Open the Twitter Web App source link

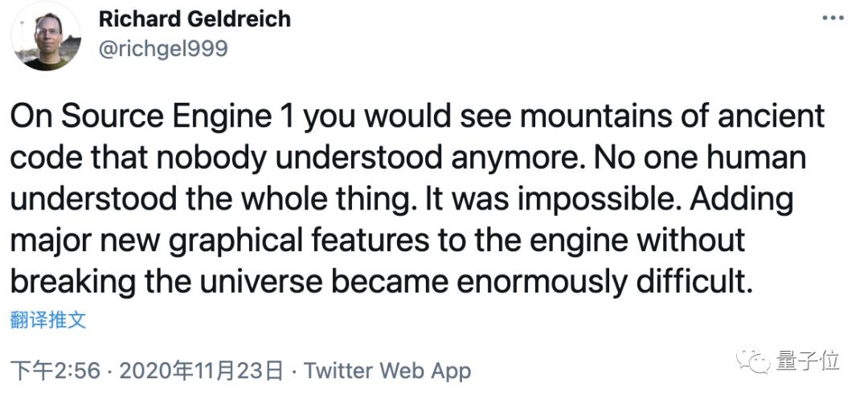pos(387,370)
